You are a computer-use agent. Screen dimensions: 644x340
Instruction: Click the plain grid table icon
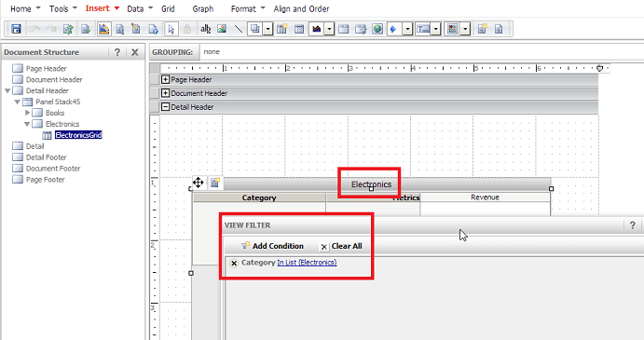[x=299, y=29]
